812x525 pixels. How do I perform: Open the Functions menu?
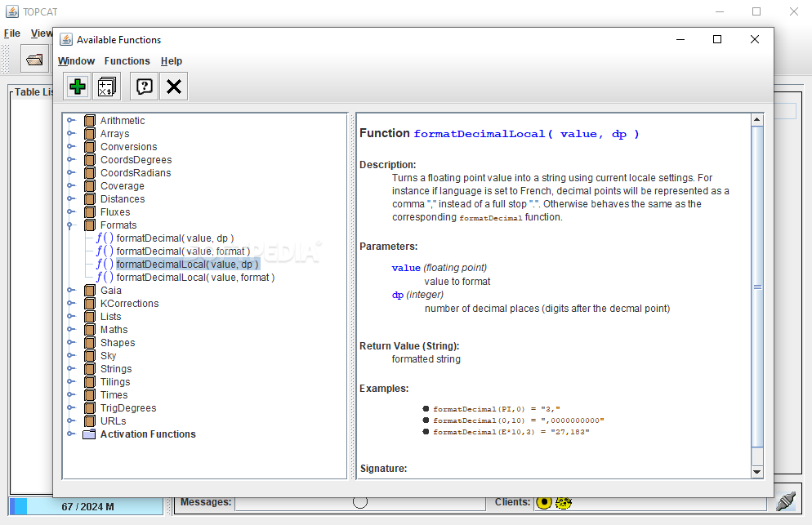(x=127, y=61)
